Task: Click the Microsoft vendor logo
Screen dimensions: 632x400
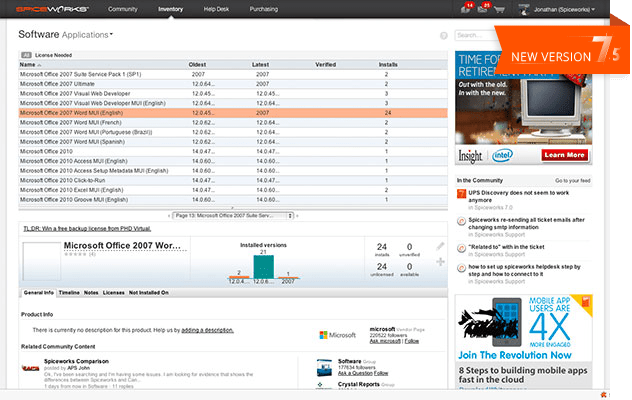Action: [338, 335]
